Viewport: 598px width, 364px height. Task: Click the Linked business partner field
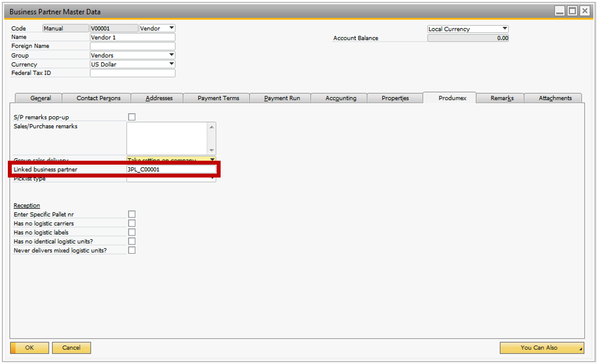click(x=171, y=169)
